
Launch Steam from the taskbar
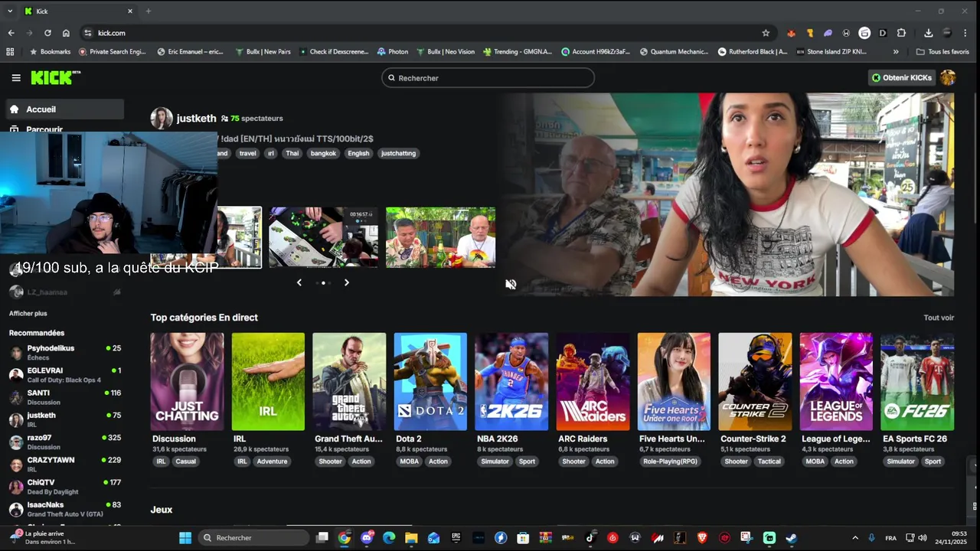click(x=792, y=538)
